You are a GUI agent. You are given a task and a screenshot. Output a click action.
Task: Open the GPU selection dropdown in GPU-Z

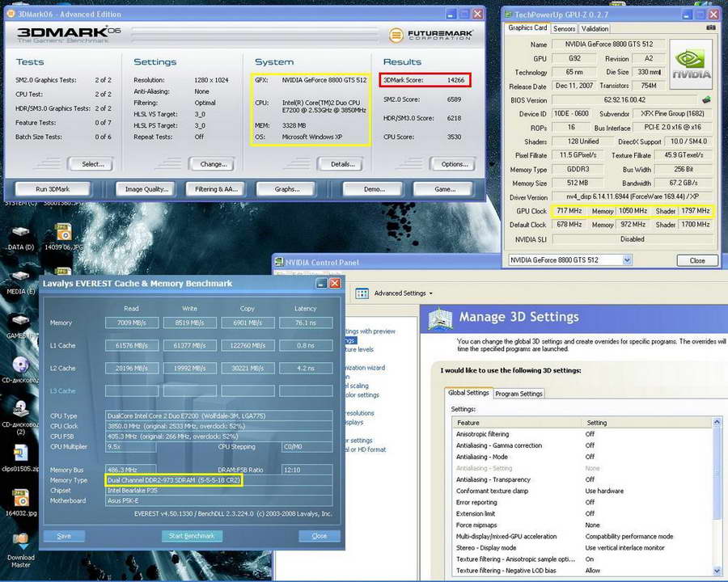(569, 260)
